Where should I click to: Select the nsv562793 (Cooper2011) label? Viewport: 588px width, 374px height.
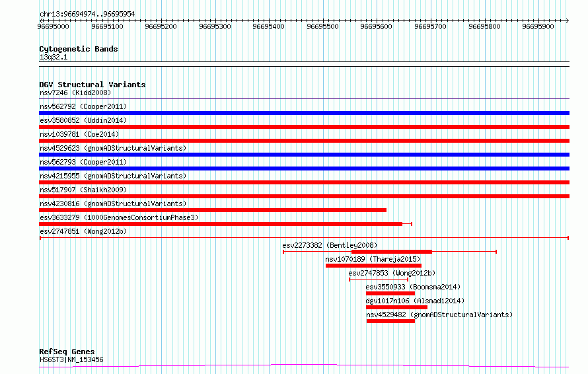(x=83, y=162)
